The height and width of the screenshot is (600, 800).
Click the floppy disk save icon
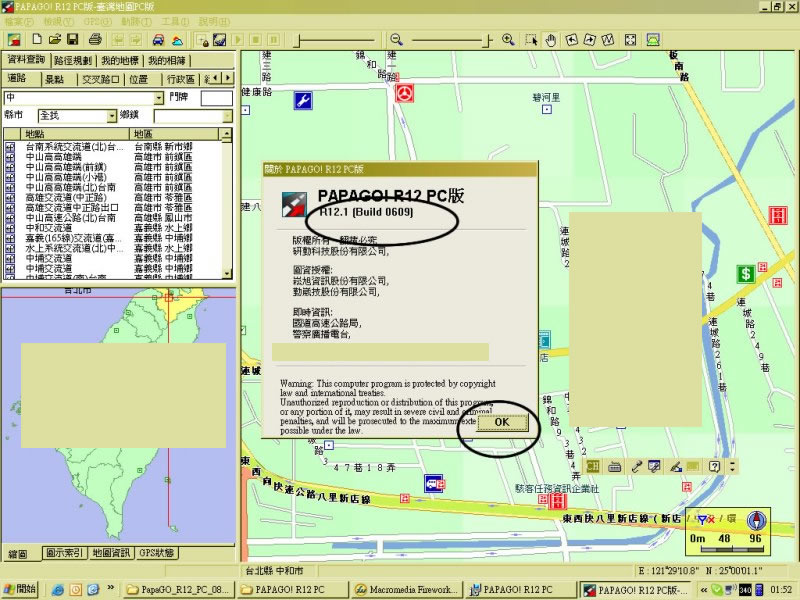[x=72, y=39]
